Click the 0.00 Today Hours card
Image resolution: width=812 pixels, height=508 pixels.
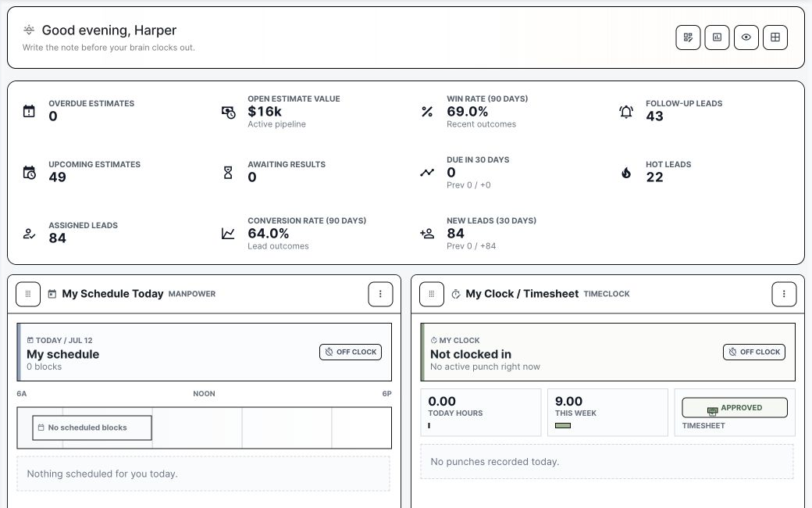tap(481, 413)
